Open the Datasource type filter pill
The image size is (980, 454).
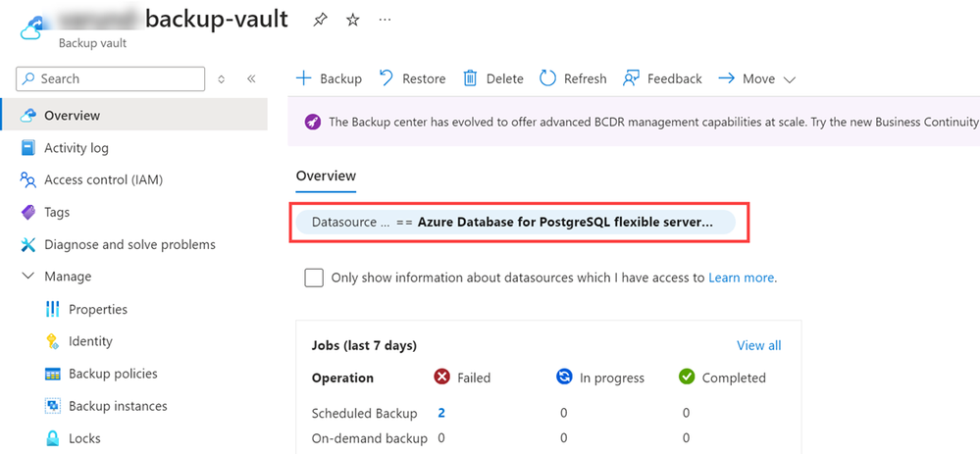click(x=516, y=223)
